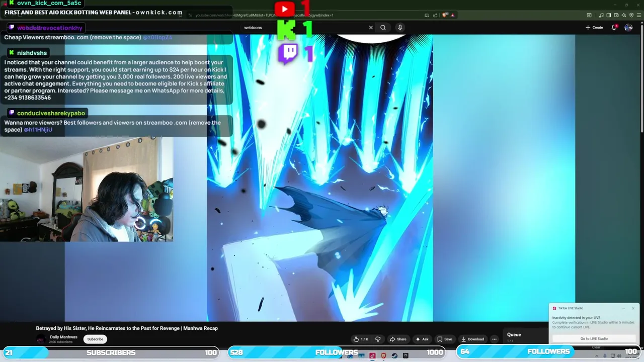Click the phone number +234 9138633546 in chat
Viewport: 644px width, 362px height.
coord(28,98)
